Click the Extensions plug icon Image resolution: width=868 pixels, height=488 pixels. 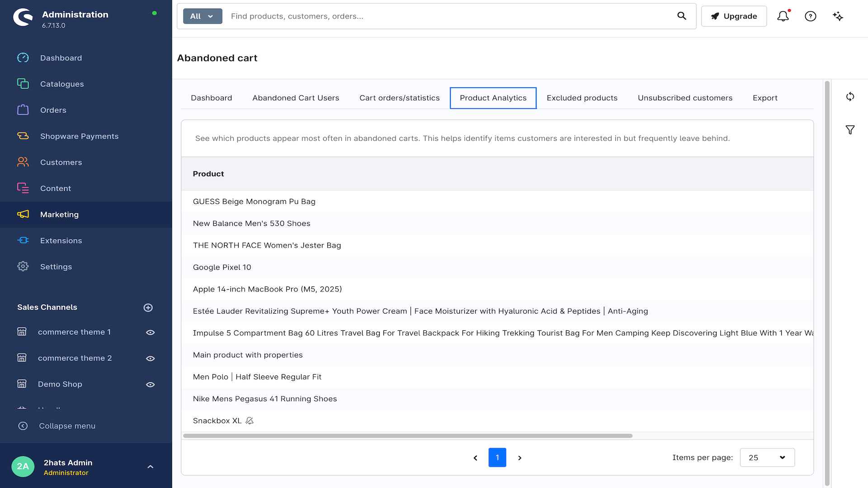(23, 240)
